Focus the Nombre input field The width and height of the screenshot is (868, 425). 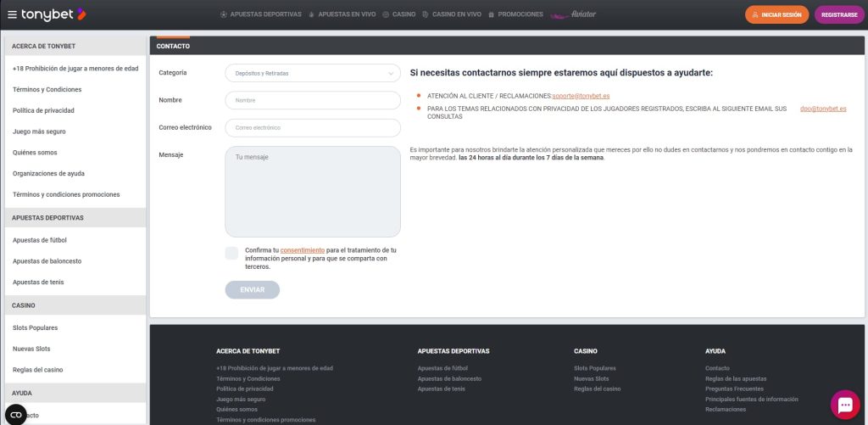[x=313, y=100]
